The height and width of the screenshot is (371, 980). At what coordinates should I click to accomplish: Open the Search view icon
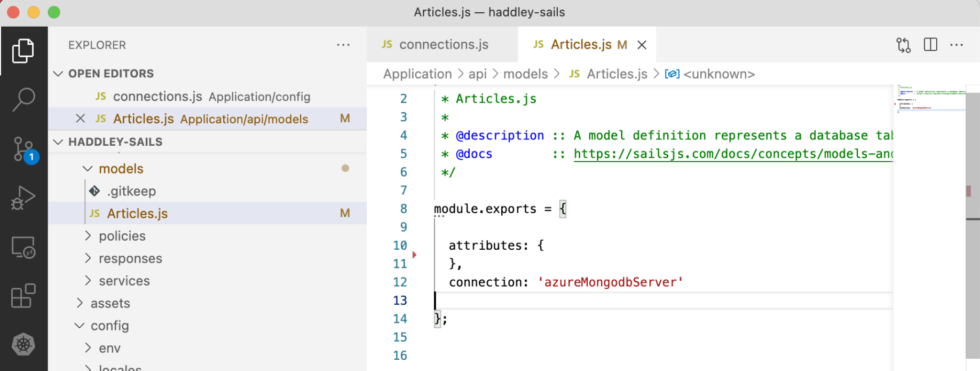[x=23, y=99]
